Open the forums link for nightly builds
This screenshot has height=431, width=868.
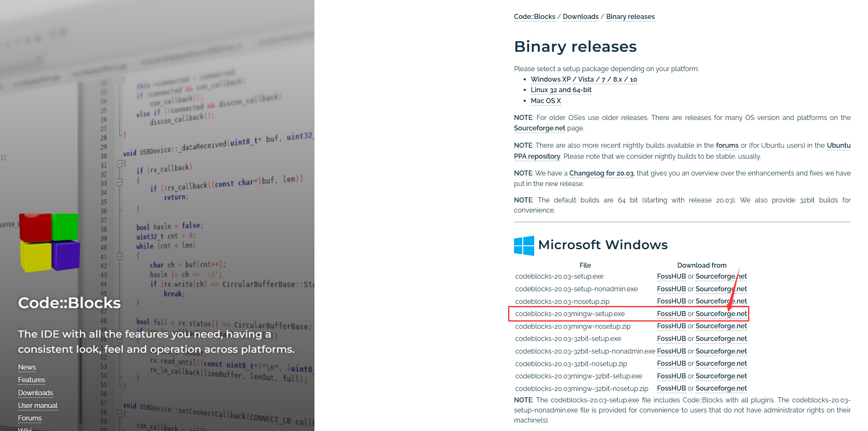pyautogui.click(x=727, y=145)
